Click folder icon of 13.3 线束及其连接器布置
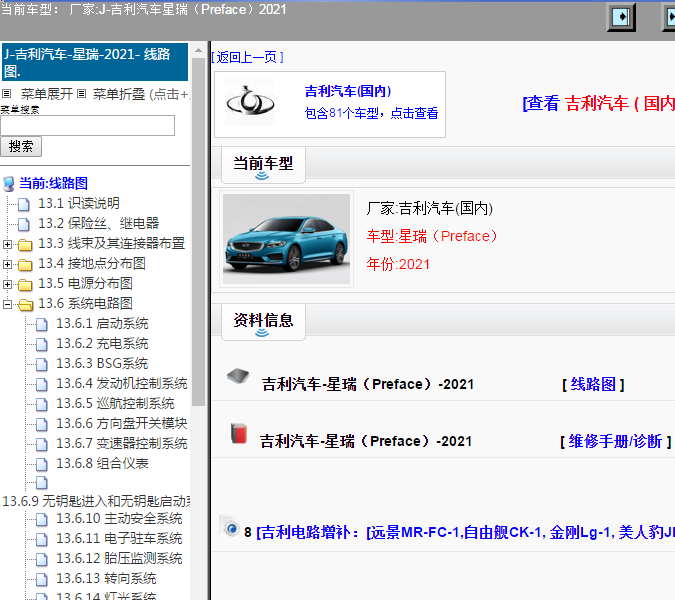 coord(25,245)
